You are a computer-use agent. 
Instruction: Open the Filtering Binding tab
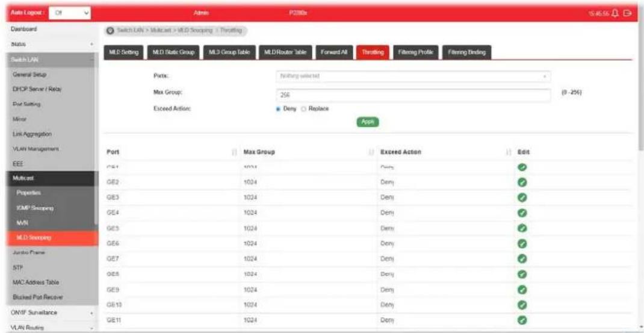466,52
